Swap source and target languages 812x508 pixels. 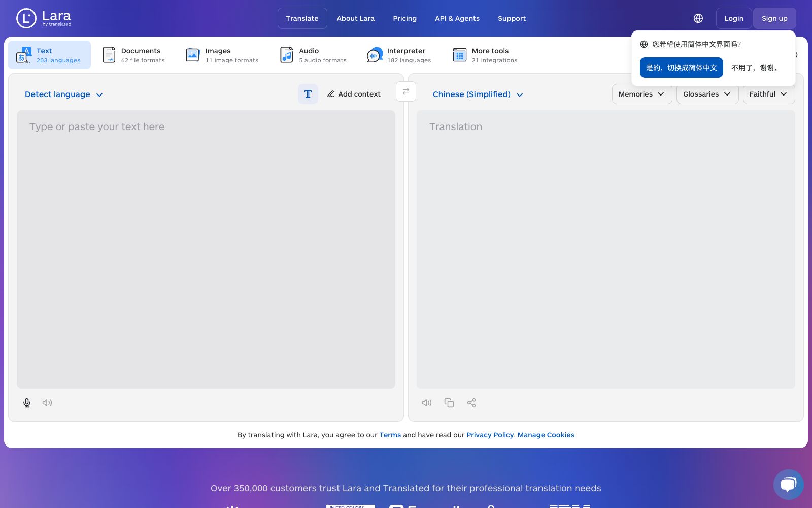pyautogui.click(x=406, y=91)
